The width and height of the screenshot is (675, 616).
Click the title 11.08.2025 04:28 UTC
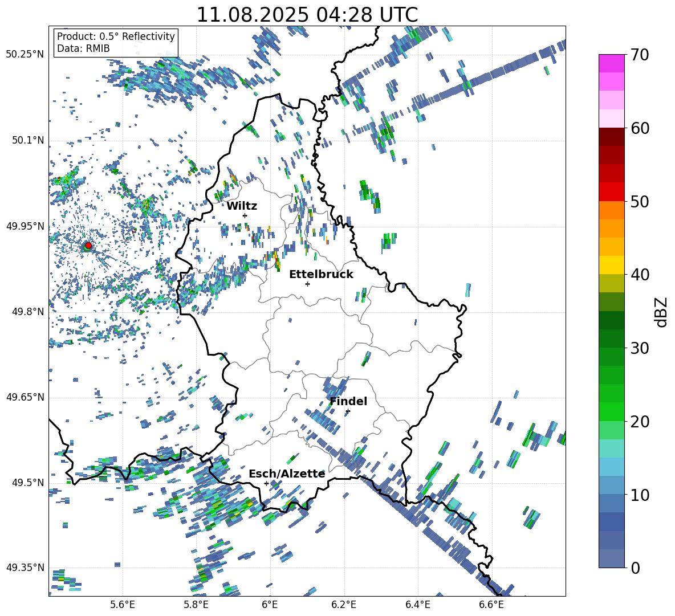(x=307, y=15)
